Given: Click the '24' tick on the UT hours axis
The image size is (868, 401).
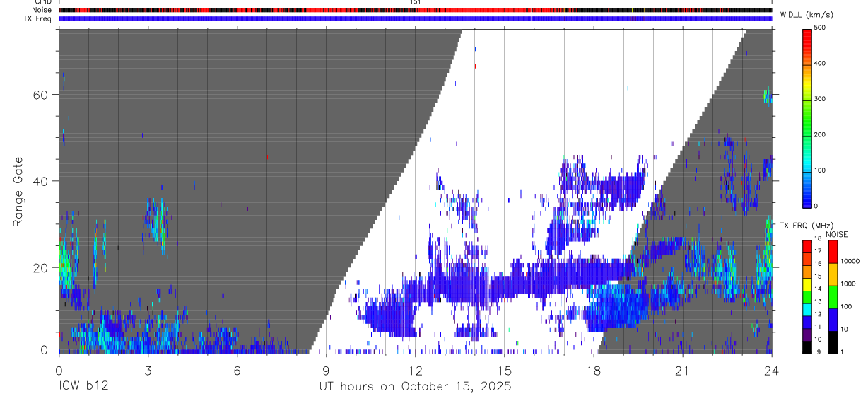Looking at the screenshot, I should (772, 371).
